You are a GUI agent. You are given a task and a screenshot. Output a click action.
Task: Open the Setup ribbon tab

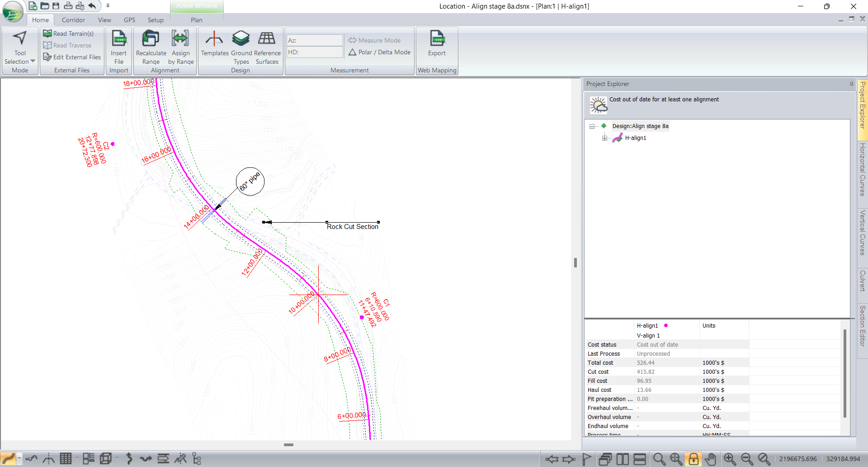[x=156, y=20]
